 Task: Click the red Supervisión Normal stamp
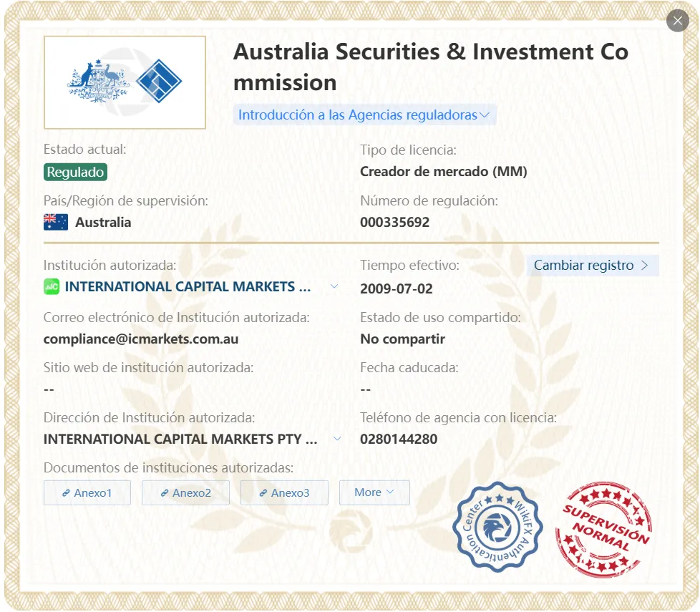[x=603, y=528]
